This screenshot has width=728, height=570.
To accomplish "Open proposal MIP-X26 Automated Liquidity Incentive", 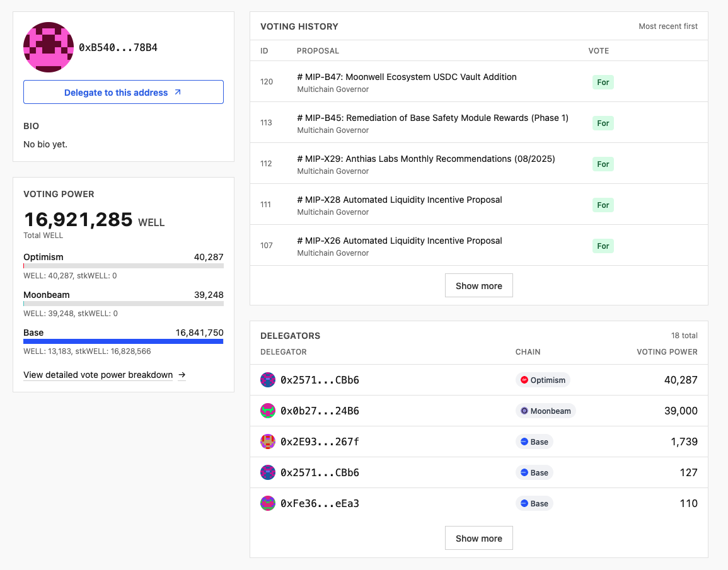I will coord(399,241).
